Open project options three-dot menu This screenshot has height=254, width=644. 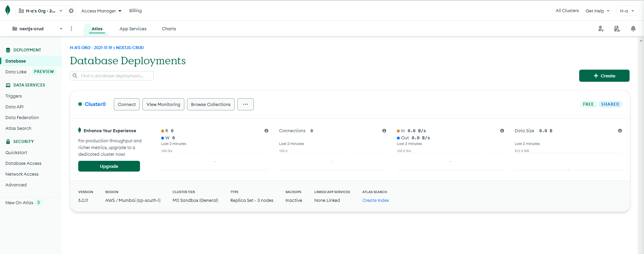point(72,29)
